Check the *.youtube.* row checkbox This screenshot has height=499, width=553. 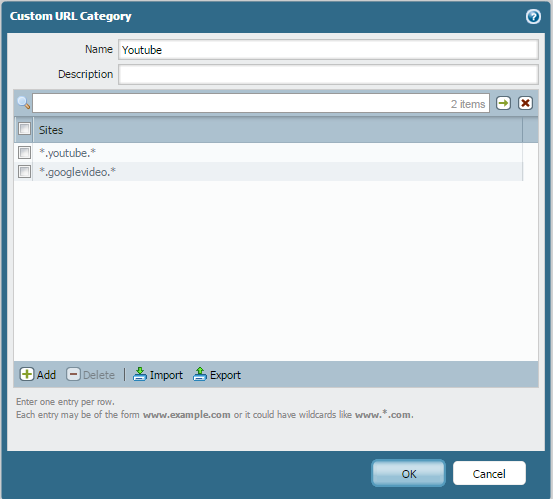pos(24,152)
